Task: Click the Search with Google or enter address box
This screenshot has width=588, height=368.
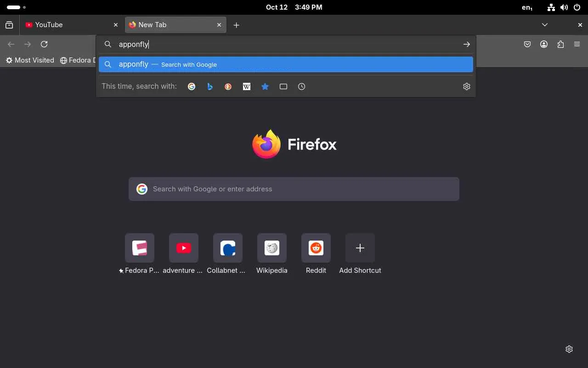Action: (294, 189)
